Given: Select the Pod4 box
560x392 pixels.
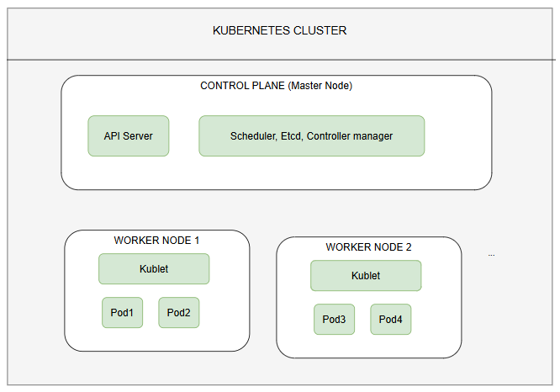Looking at the screenshot, I should coord(391,320).
